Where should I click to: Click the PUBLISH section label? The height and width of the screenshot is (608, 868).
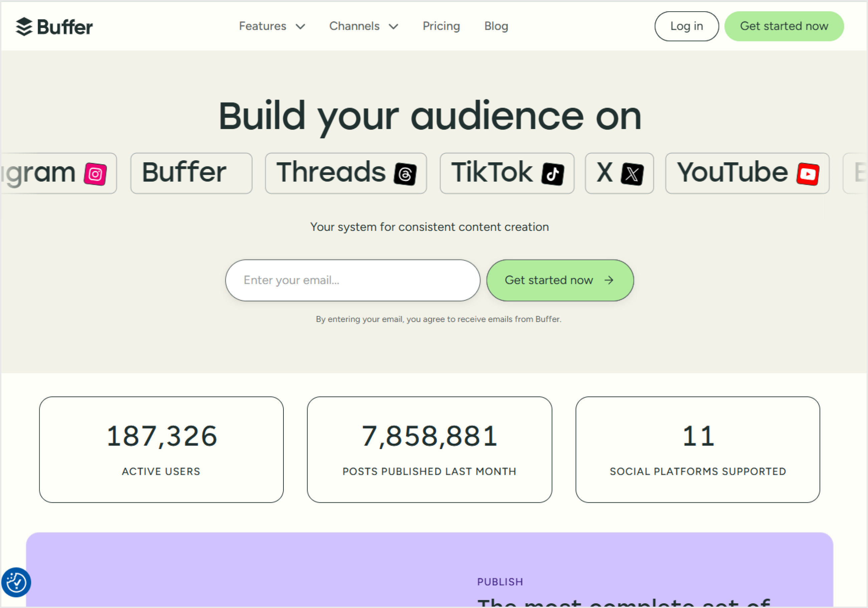tap(500, 582)
